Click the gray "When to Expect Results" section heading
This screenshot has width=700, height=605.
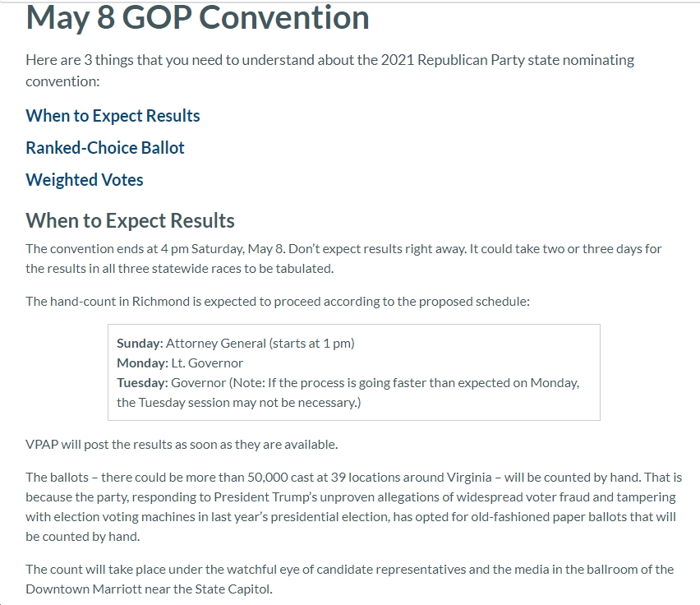click(130, 220)
